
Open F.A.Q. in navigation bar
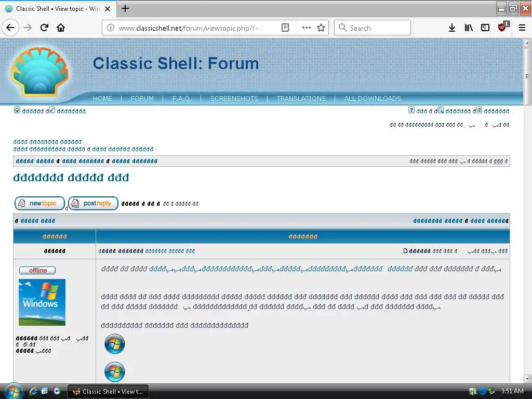tap(182, 98)
